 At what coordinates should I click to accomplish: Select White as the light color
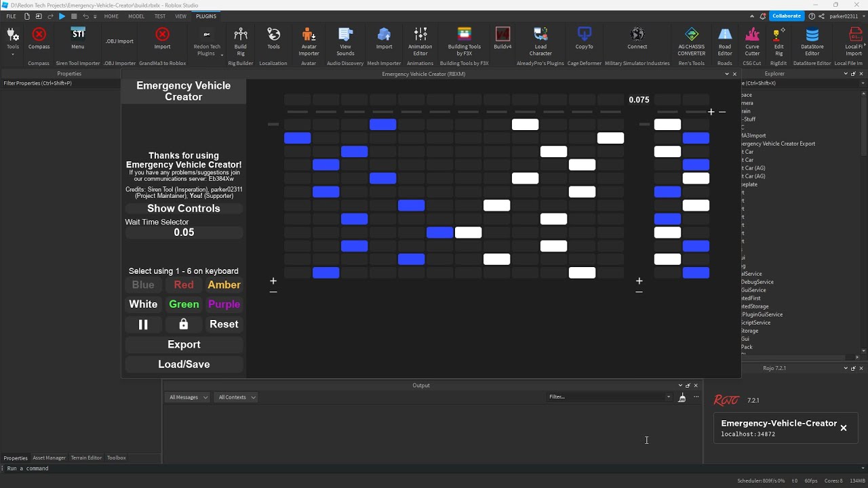click(143, 304)
